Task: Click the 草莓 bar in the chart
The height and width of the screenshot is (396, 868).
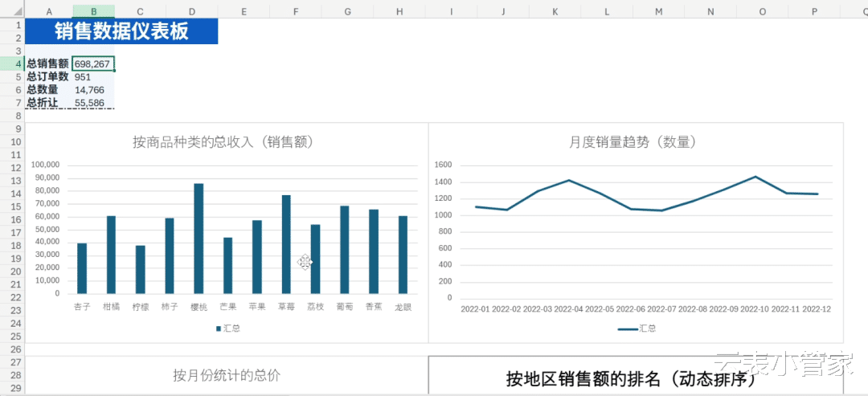Action: [x=286, y=244]
